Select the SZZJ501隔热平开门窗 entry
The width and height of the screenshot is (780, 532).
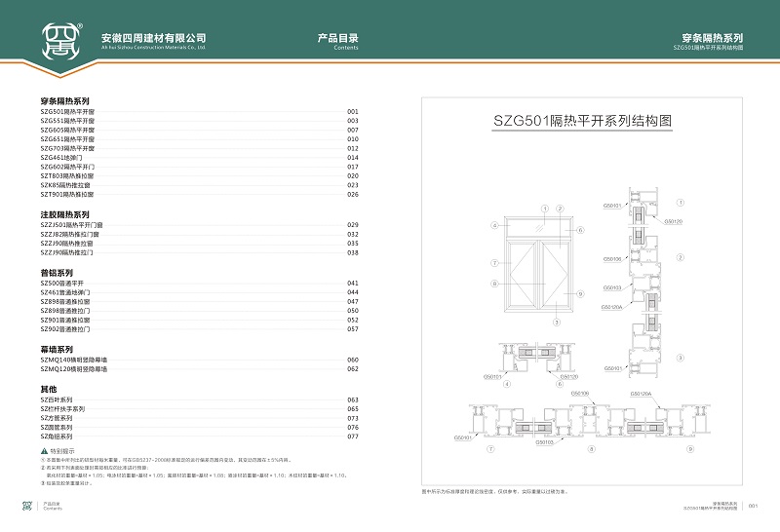pos(71,225)
